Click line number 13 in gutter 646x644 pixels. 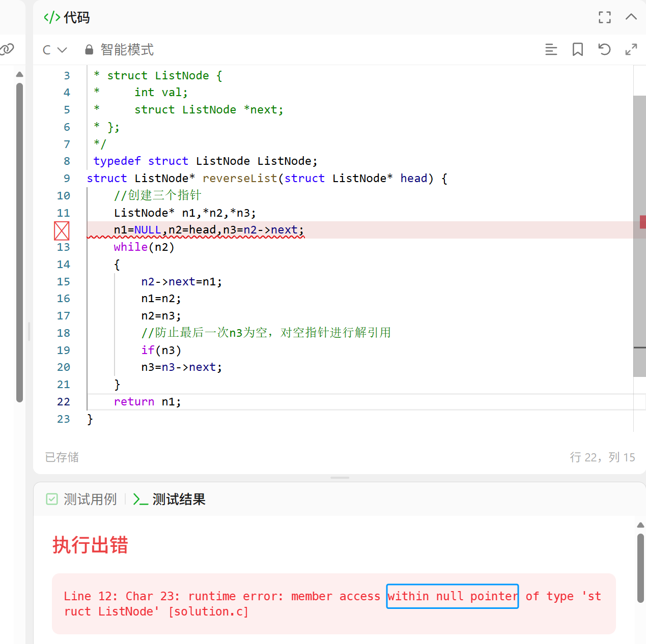[64, 247]
